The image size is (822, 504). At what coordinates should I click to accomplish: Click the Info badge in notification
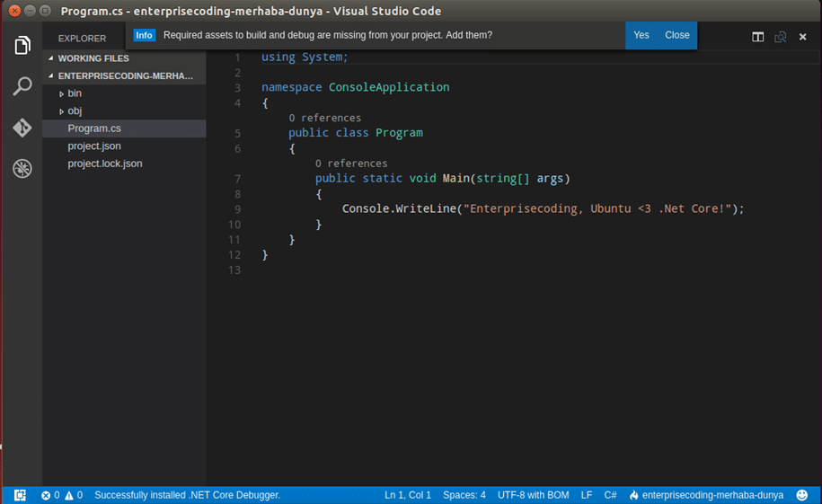144,35
